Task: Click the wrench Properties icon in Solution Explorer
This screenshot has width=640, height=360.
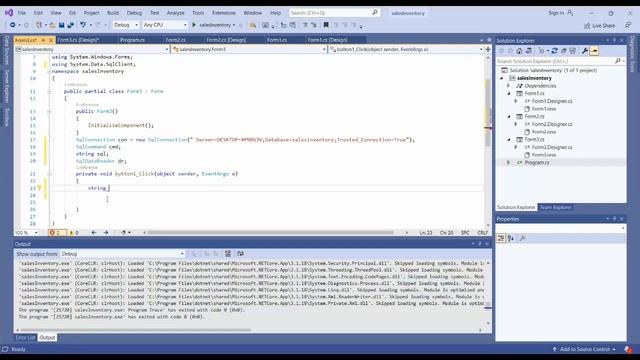Action: click(x=585, y=51)
